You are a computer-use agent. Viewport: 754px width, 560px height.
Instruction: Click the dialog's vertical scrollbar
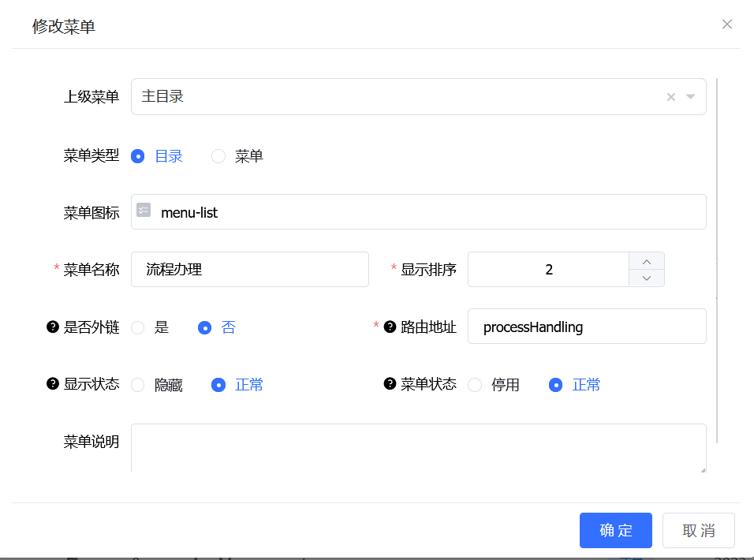point(716,260)
